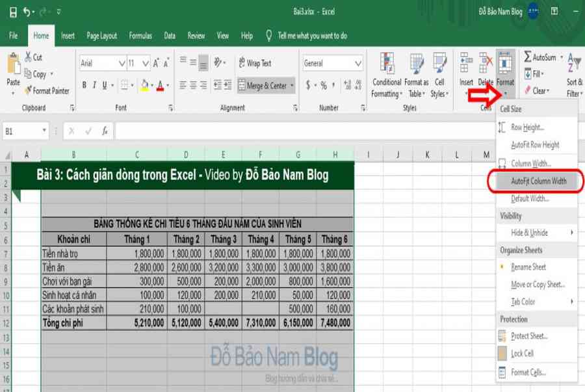Click the Borders icon
Screen dimensions: 585x392
pos(124,85)
